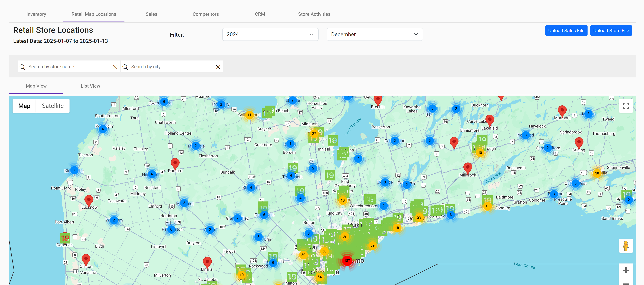Clear the city search with X icon
Viewport: 644px width, 285px height.
click(218, 67)
